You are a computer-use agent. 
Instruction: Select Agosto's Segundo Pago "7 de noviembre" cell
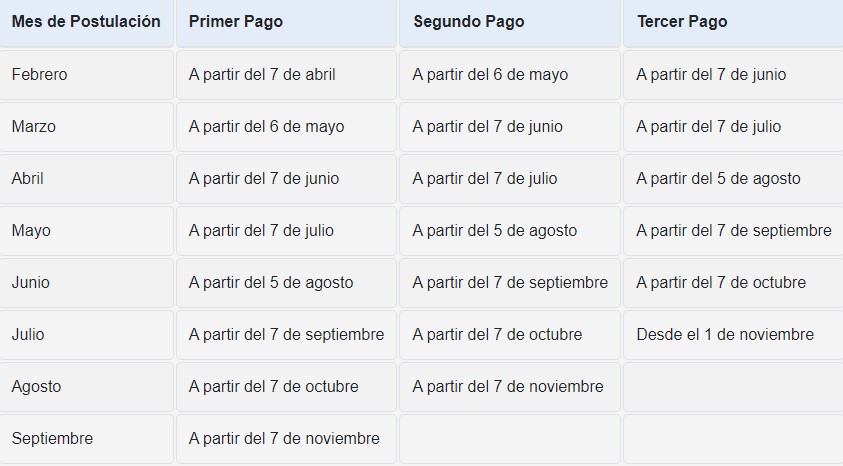pos(508,387)
